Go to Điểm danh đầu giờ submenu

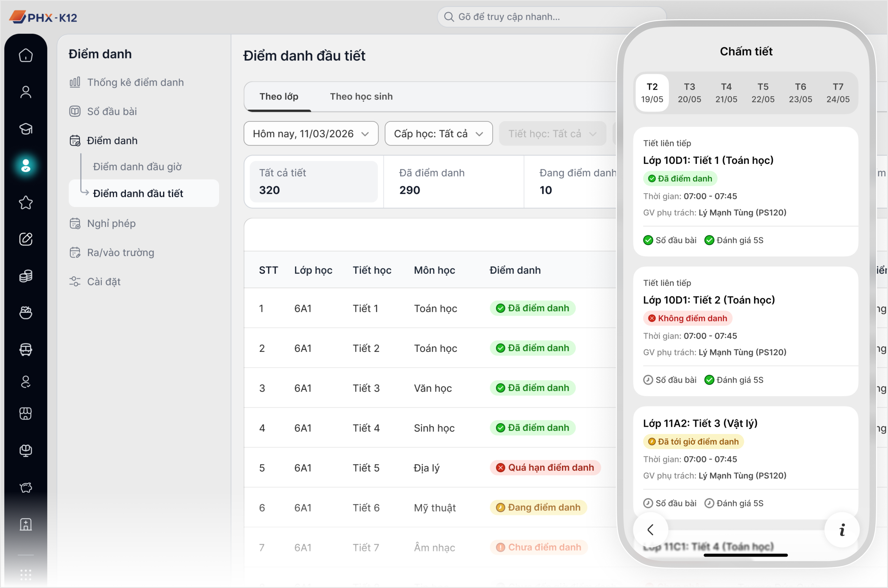tap(137, 167)
